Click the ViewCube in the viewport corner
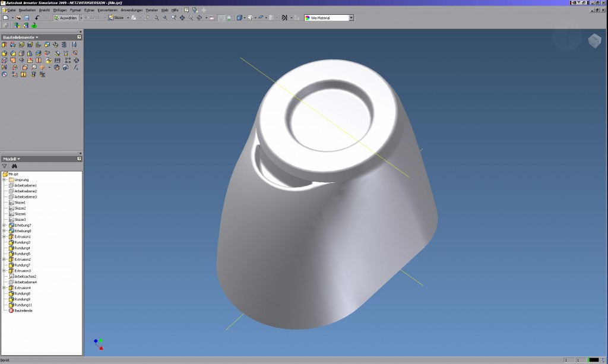This screenshot has height=364, width=608. [x=594, y=40]
